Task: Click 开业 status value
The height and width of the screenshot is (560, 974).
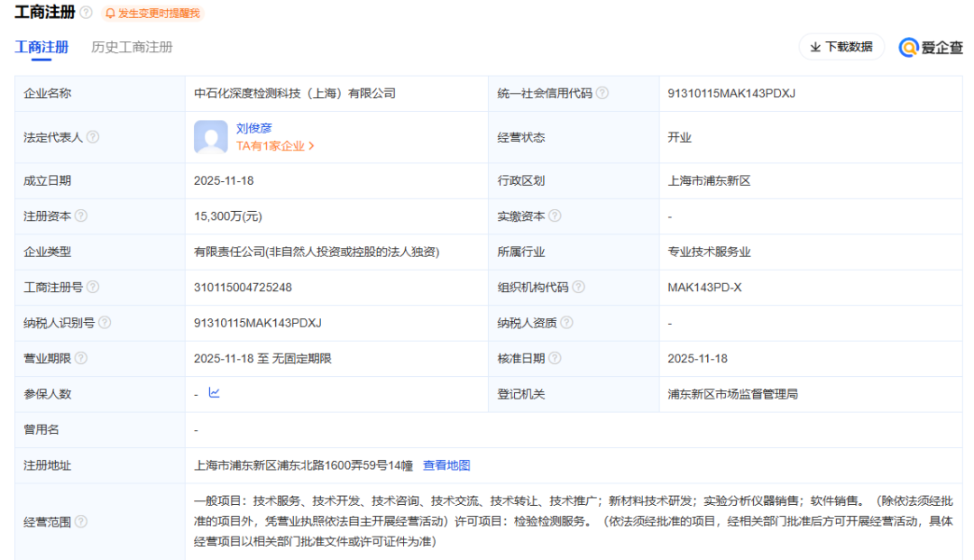Action: tap(680, 137)
